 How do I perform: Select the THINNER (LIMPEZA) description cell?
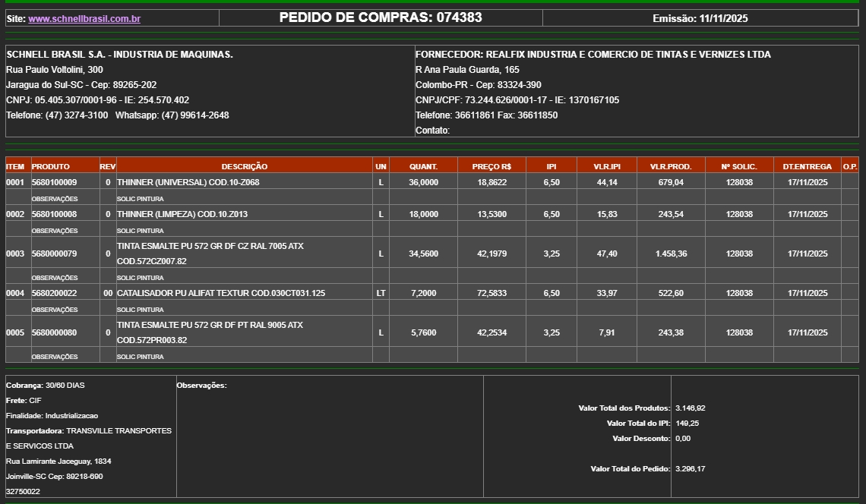point(182,214)
